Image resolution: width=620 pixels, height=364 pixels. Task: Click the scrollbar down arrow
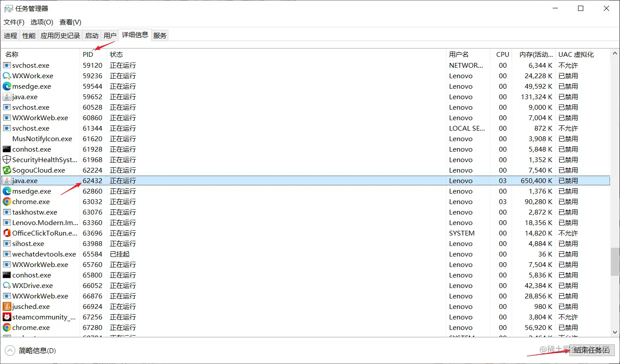615,333
